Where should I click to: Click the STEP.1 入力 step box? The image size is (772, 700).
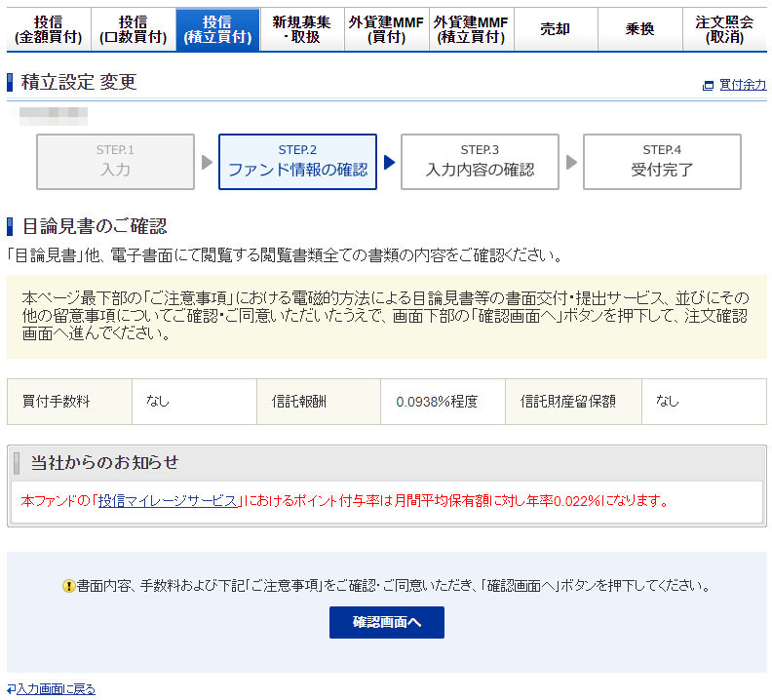point(115,161)
